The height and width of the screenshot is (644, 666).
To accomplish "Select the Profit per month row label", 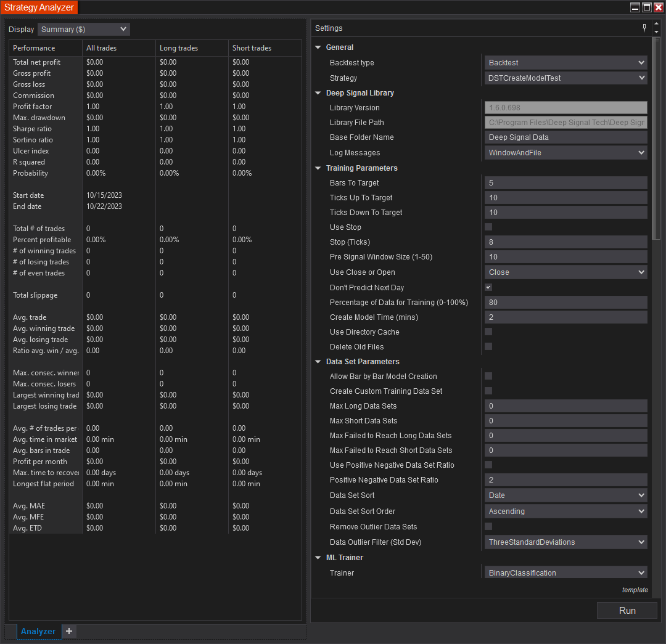I will pyautogui.click(x=40, y=462).
